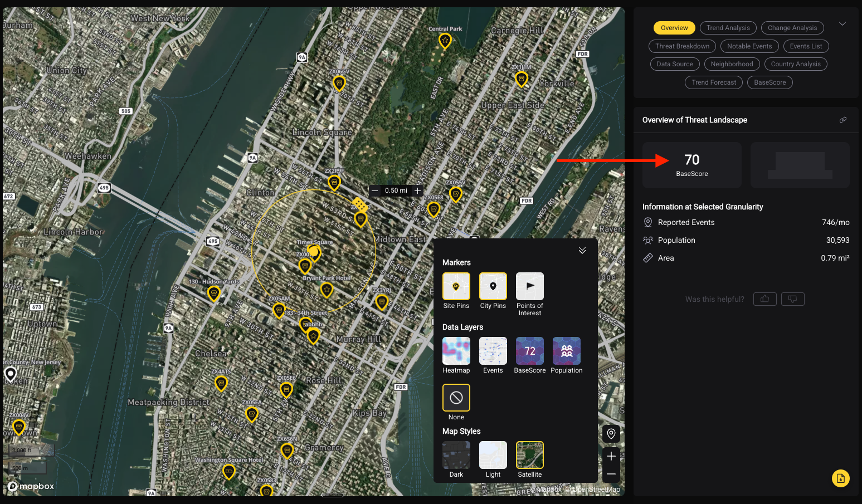Click the yellow radius resize handle
Image resolution: width=862 pixels, height=504 pixels.
(x=360, y=205)
